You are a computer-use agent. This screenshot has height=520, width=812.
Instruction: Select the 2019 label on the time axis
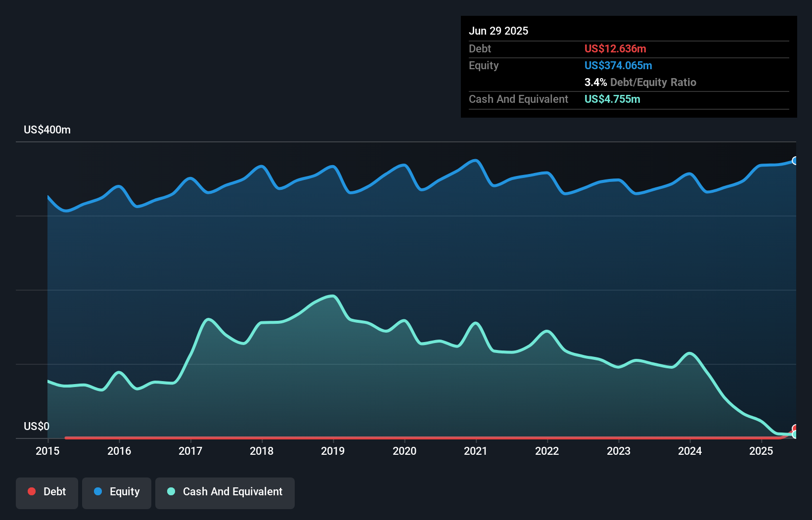click(333, 451)
